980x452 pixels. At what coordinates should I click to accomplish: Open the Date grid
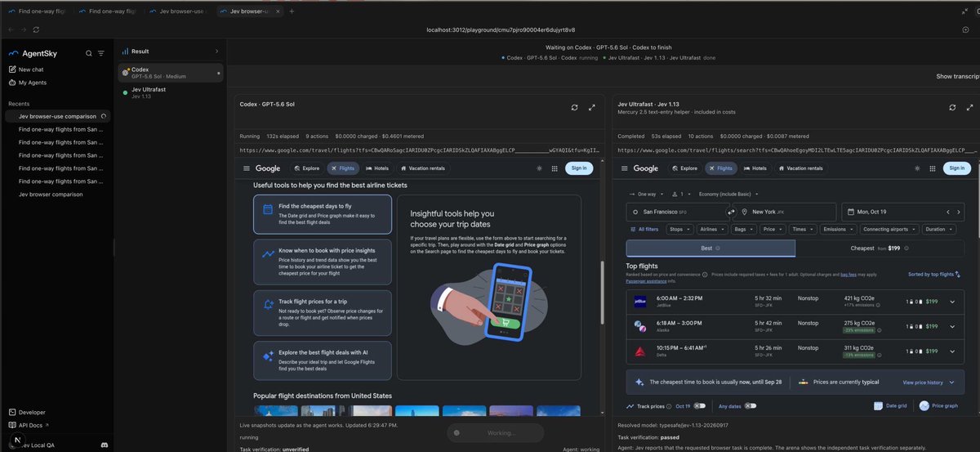pyautogui.click(x=890, y=405)
